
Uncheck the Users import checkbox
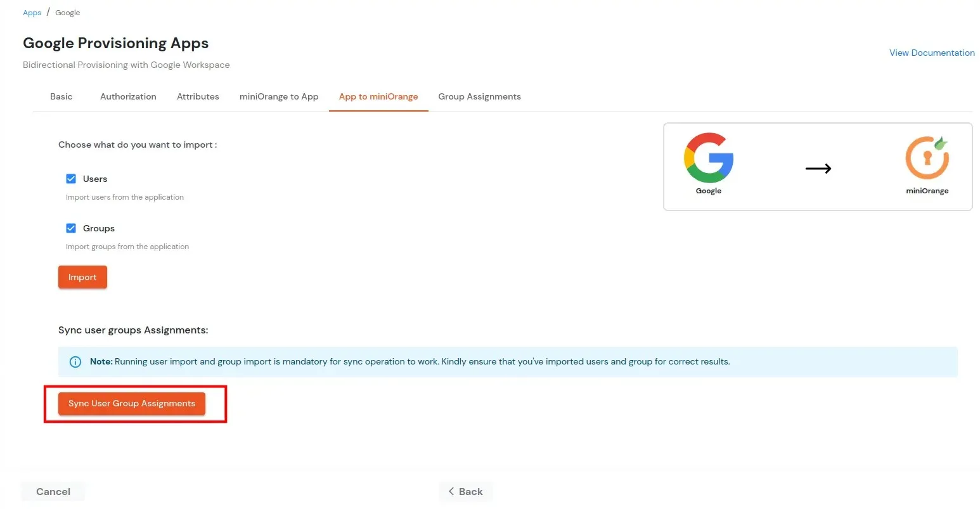(71, 178)
